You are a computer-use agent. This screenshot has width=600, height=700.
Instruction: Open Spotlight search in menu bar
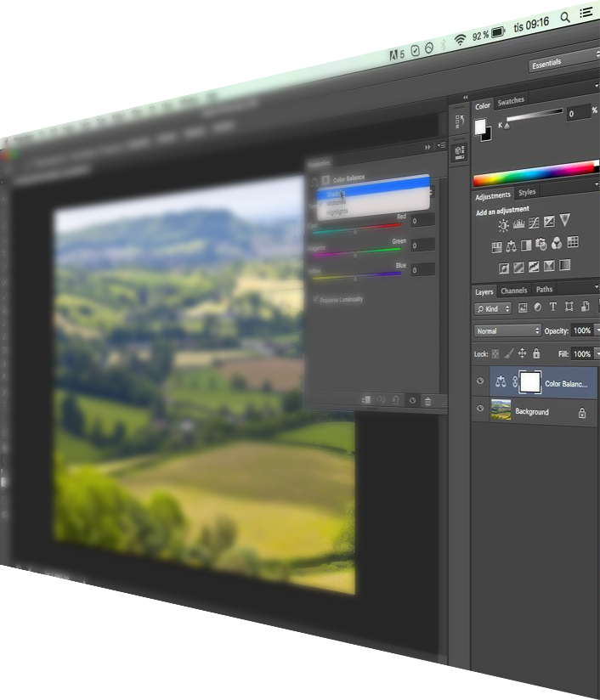pos(565,17)
